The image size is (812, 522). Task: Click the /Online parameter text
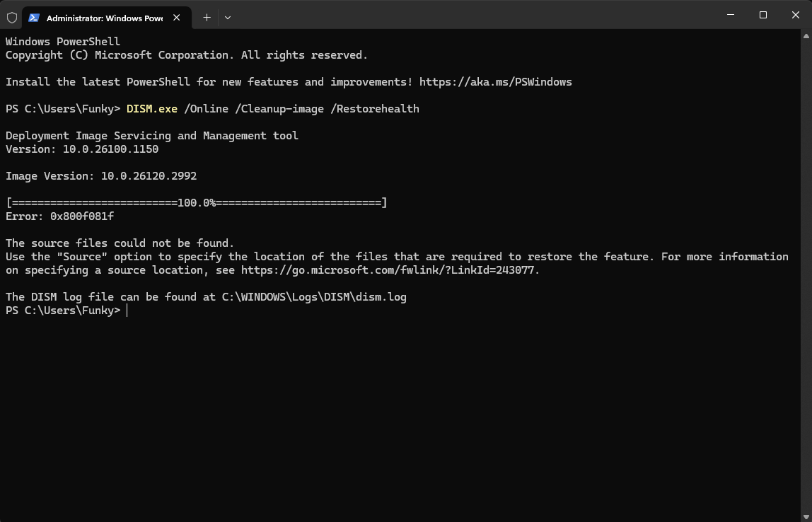point(206,109)
